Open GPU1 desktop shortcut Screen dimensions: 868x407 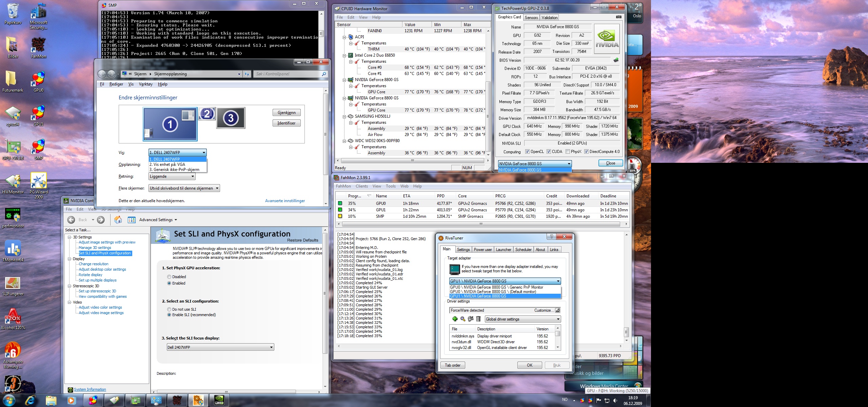click(39, 115)
